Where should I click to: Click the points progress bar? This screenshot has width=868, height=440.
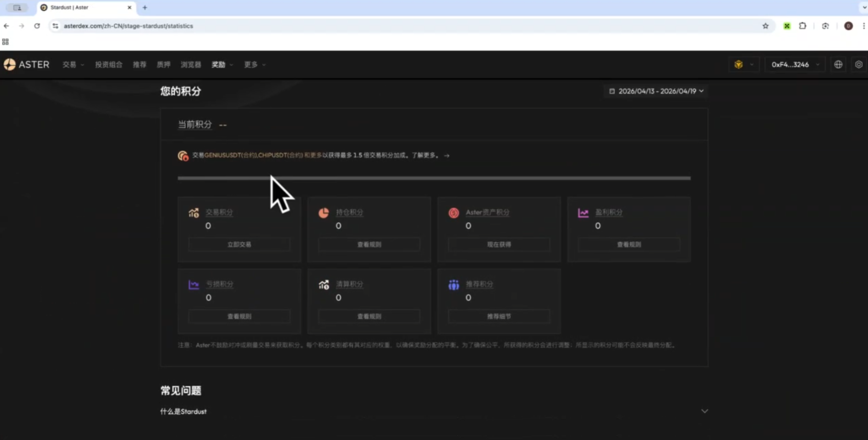(434, 178)
